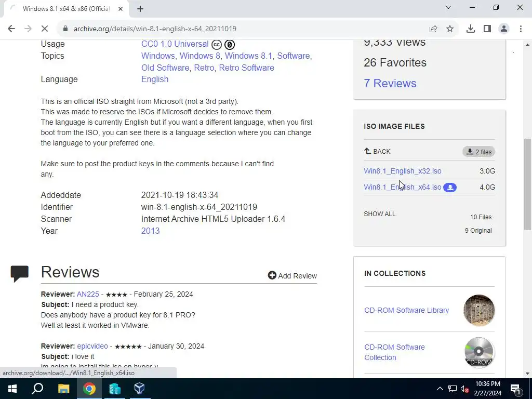Jump to 7 Reviews link
This screenshot has width=532, height=399.
click(390, 84)
